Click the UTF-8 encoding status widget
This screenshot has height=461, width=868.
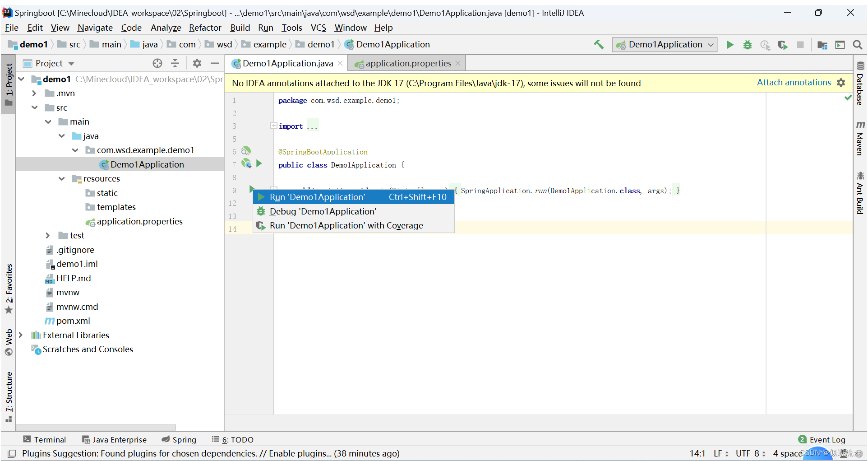[751, 453]
